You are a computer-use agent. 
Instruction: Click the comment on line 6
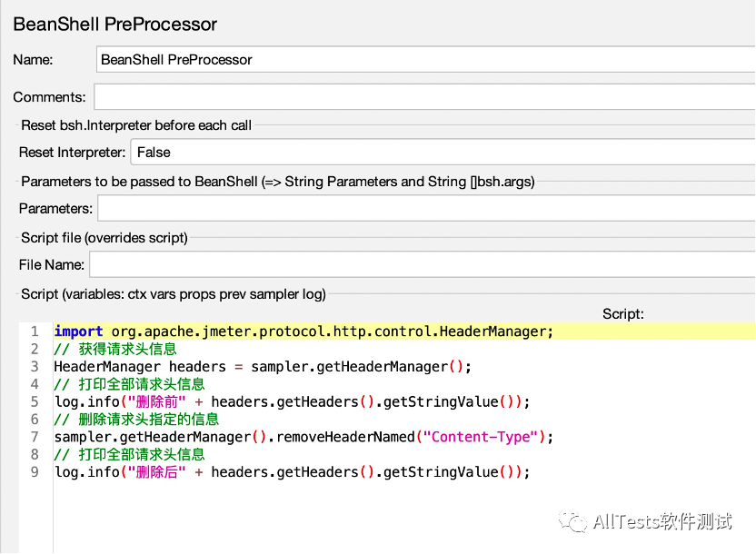tap(136, 419)
